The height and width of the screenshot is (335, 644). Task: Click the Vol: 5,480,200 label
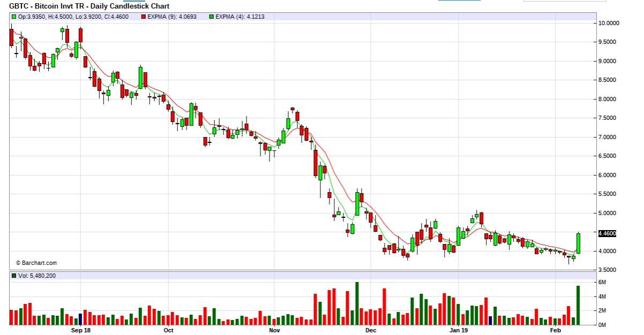(37, 276)
